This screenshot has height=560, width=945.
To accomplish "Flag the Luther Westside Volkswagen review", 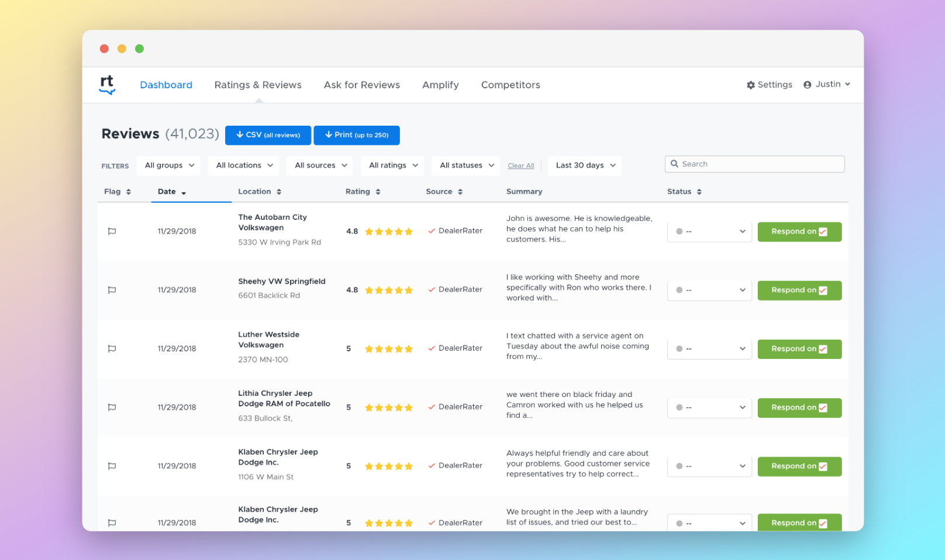I will click(112, 349).
